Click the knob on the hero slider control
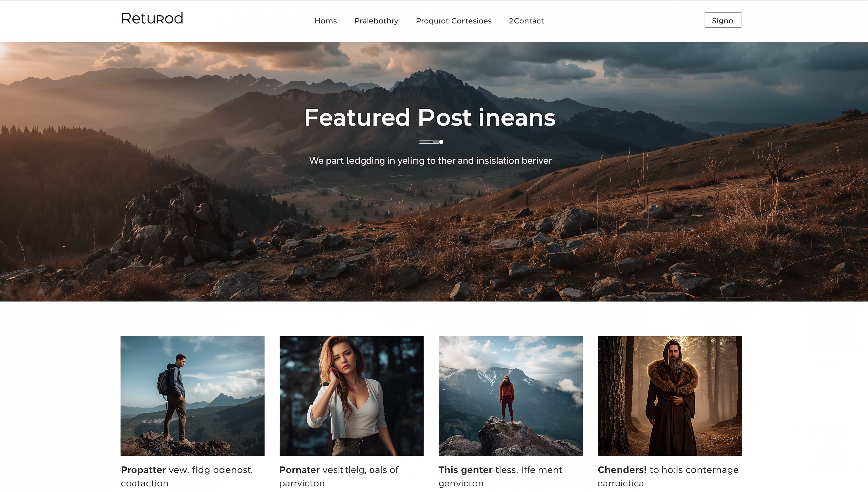Viewport: 868px width, 492px height. (x=441, y=142)
